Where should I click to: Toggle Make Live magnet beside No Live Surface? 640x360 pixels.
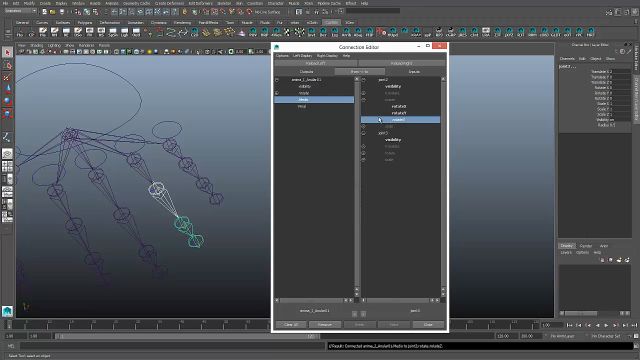249,12
